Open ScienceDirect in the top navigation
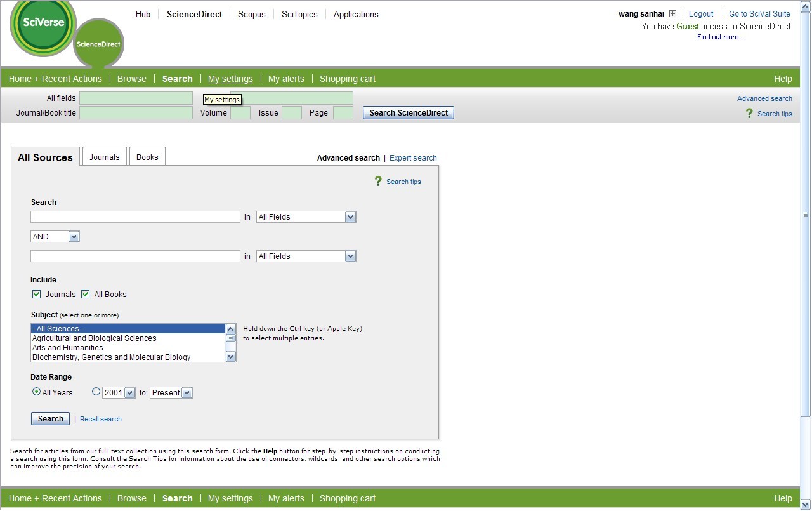The image size is (812, 511). [x=195, y=14]
